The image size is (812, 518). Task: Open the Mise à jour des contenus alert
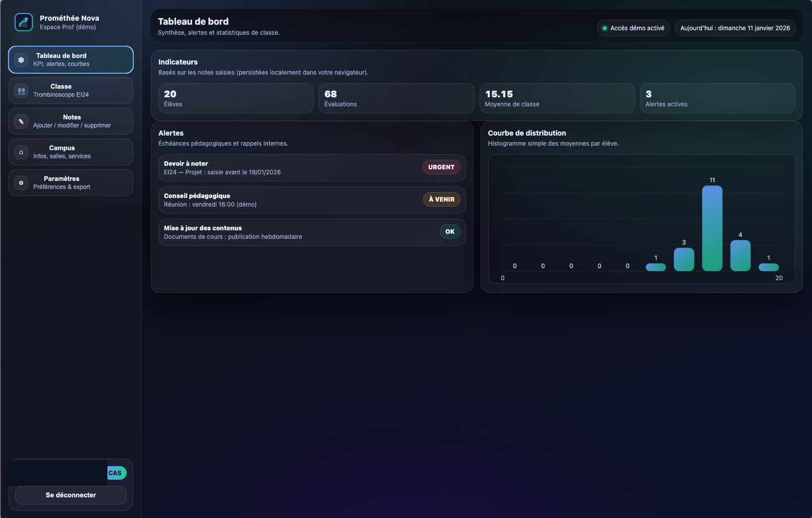(x=312, y=232)
